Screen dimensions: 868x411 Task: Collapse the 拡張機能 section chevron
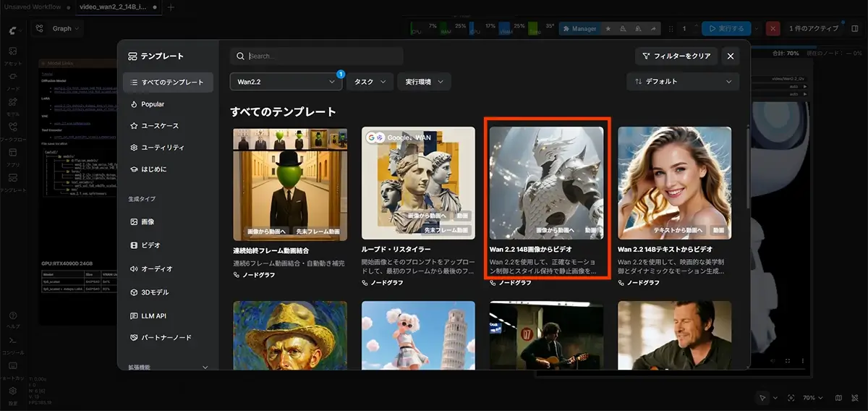[x=205, y=368]
